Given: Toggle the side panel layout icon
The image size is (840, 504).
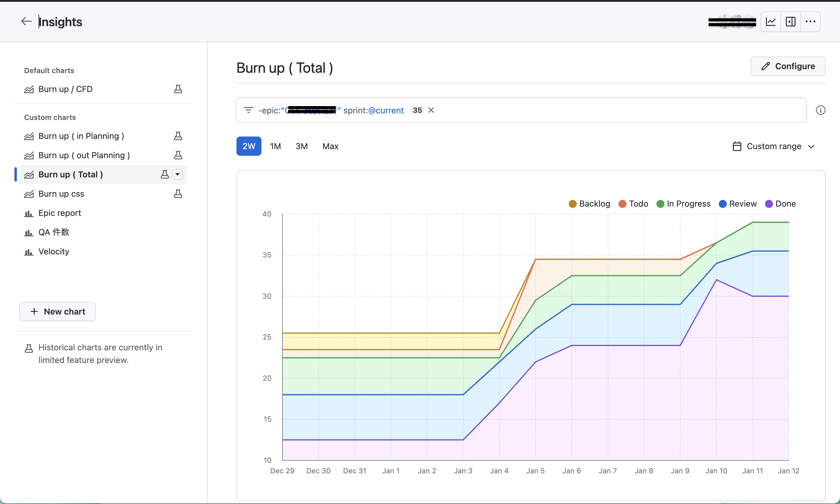Looking at the screenshot, I should click(790, 22).
